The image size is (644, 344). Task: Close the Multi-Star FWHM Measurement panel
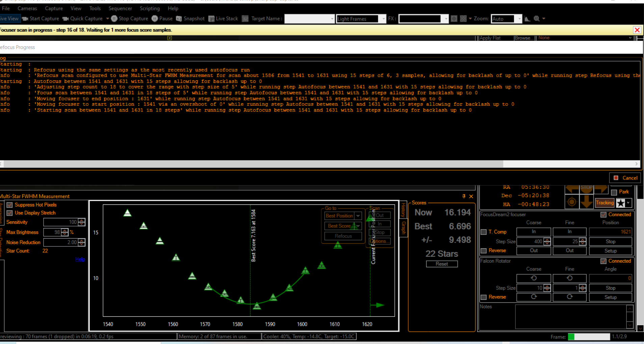pyautogui.click(x=471, y=196)
